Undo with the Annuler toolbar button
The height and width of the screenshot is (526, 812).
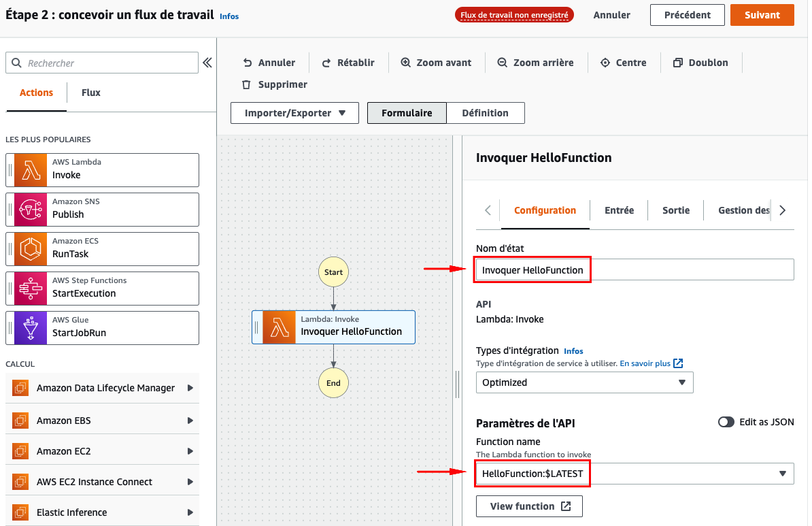coord(269,63)
